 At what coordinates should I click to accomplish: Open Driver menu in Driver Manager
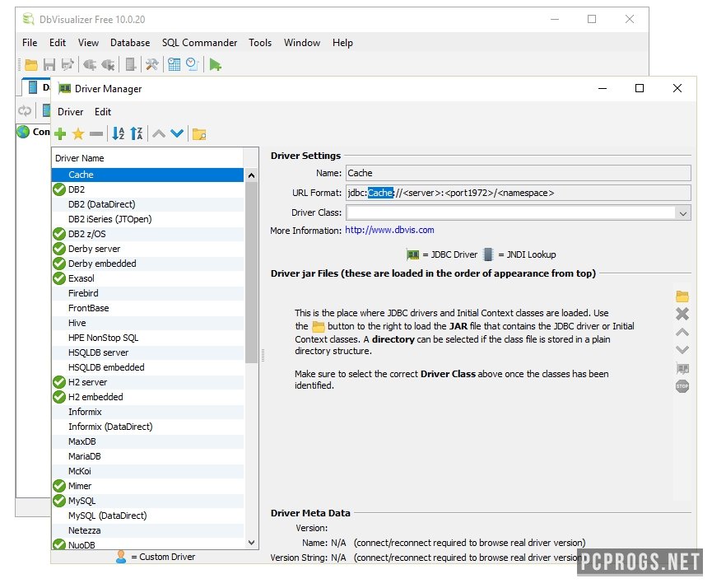(x=71, y=112)
